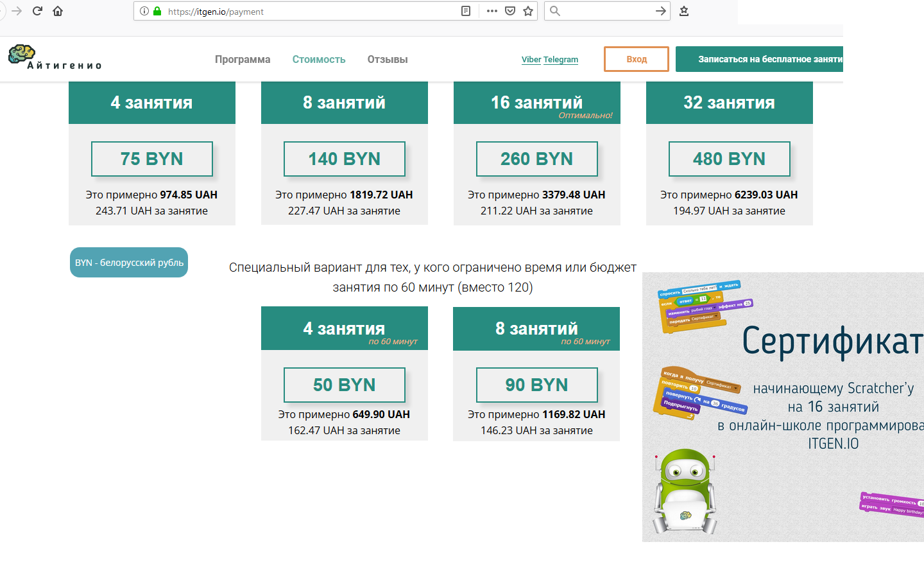Focus the browser search field

[x=606, y=11]
